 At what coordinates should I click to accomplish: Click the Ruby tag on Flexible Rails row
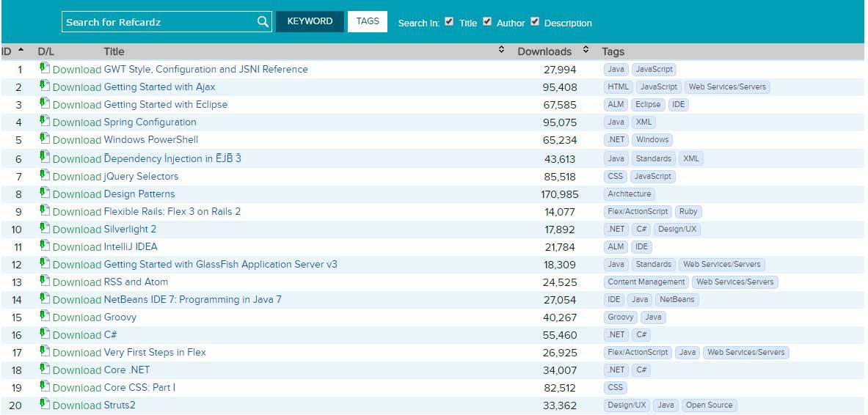pos(688,211)
